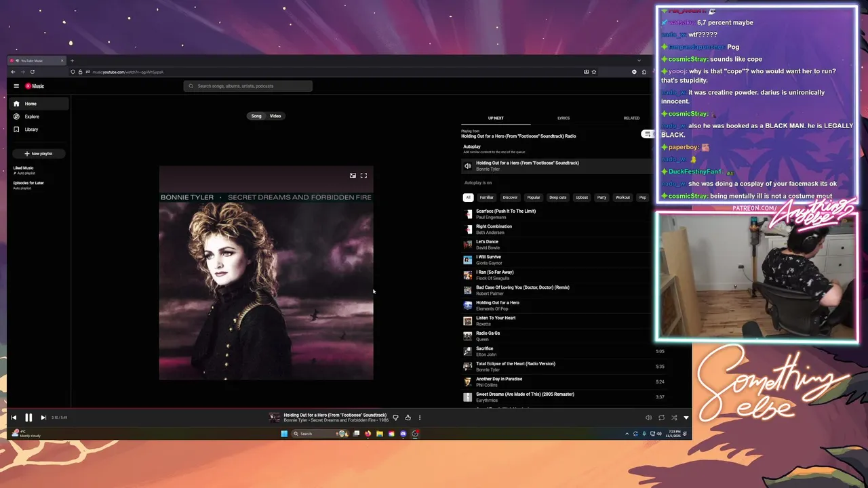The image size is (868, 488).
Task: Like the current song
Action: click(x=408, y=418)
